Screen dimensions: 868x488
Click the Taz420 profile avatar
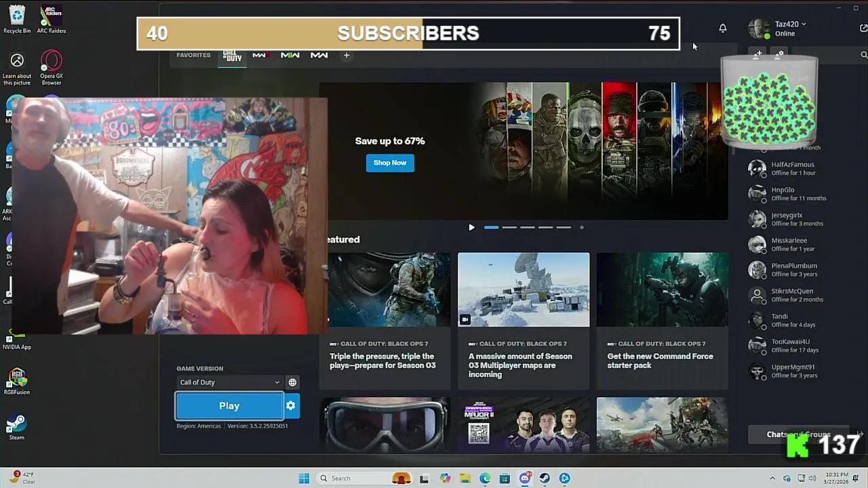pyautogui.click(x=758, y=28)
